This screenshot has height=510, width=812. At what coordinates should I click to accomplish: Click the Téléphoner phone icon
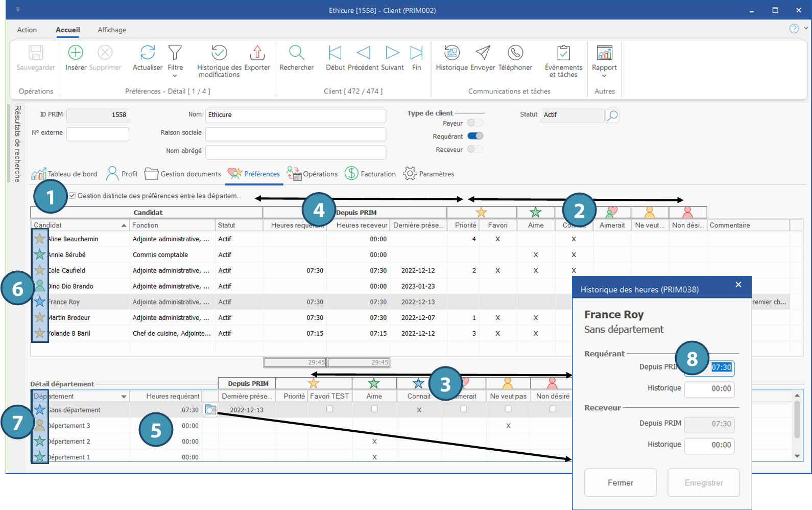pyautogui.click(x=515, y=53)
